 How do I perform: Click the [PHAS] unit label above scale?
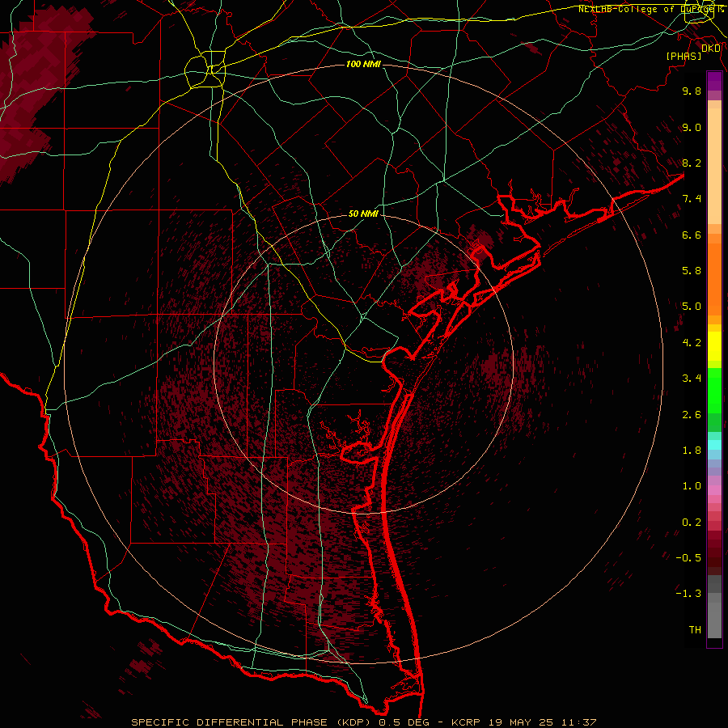click(684, 56)
